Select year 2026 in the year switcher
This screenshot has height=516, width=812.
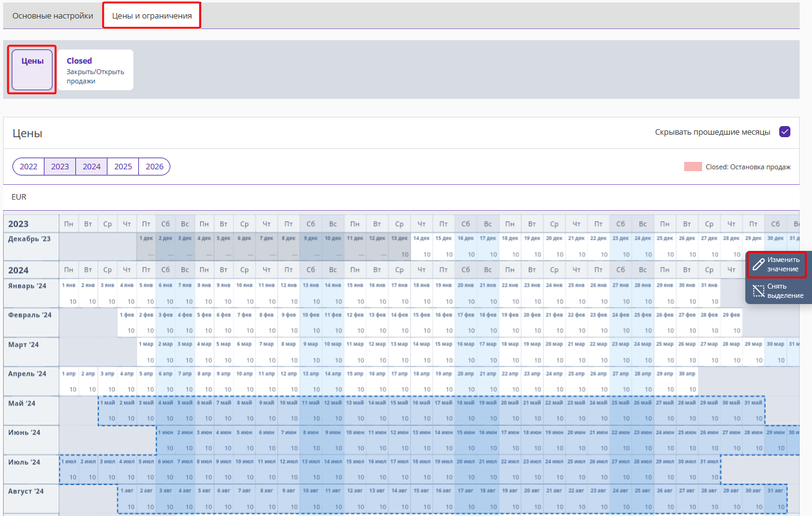154,166
